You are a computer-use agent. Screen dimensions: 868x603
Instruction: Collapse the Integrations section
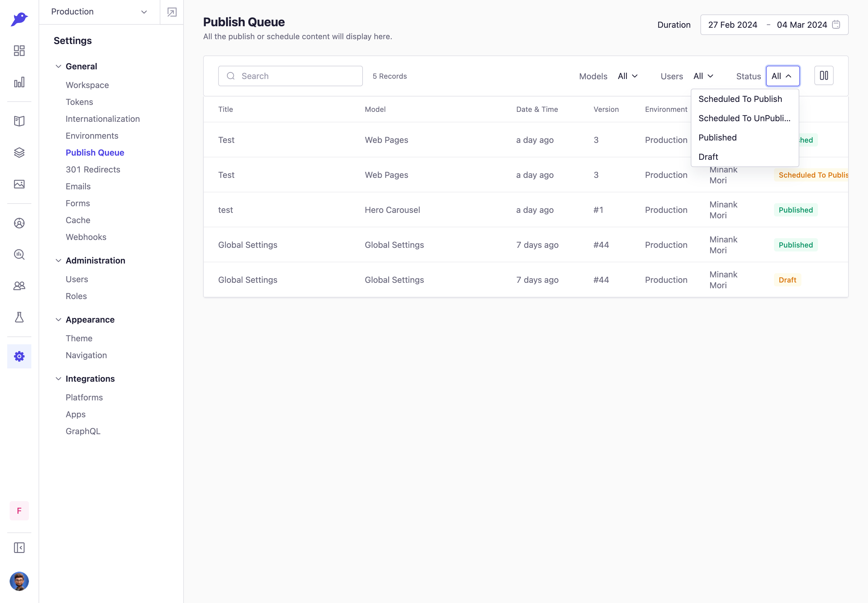click(x=58, y=379)
